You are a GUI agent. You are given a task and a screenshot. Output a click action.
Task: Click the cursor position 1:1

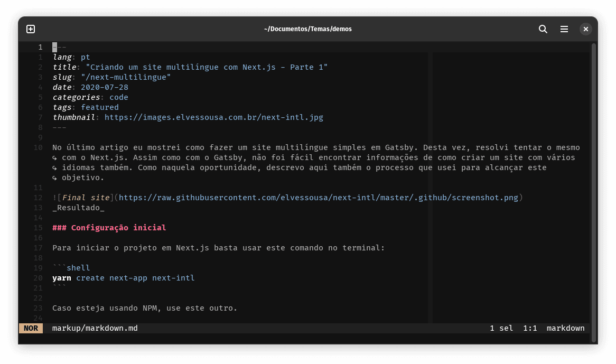pyautogui.click(x=530, y=328)
